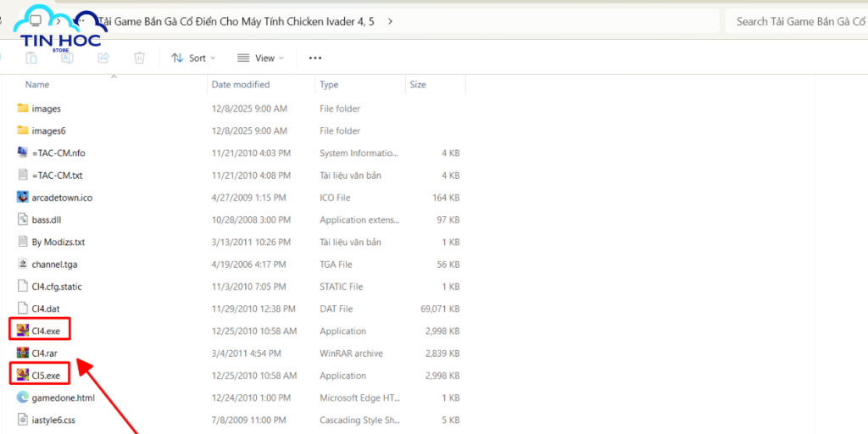Open the images6 folder
Viewport: 868px width, 434px height.
click(x=47, y=131)
